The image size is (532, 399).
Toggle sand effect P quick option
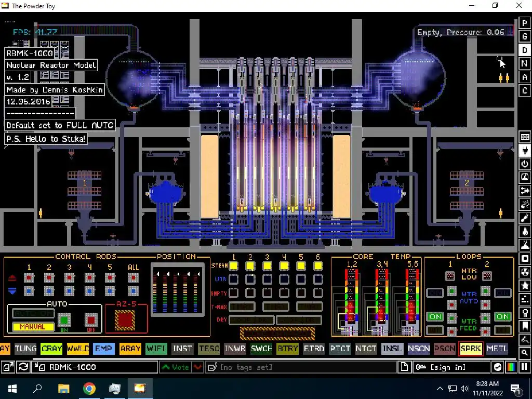525,23
